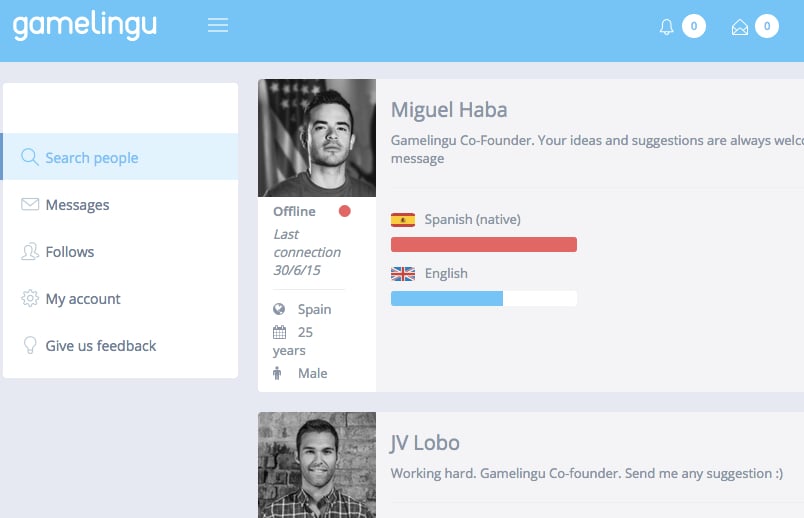Click Miguel Haba's profile photo
The width and height of the screenshot is (804, 518).
(317, 138)
